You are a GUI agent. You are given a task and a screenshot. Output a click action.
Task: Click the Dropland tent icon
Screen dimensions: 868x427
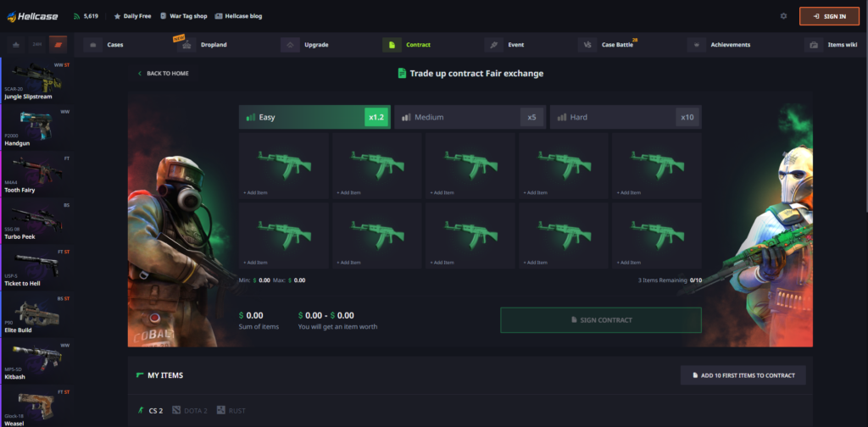[x=186, y=45]
